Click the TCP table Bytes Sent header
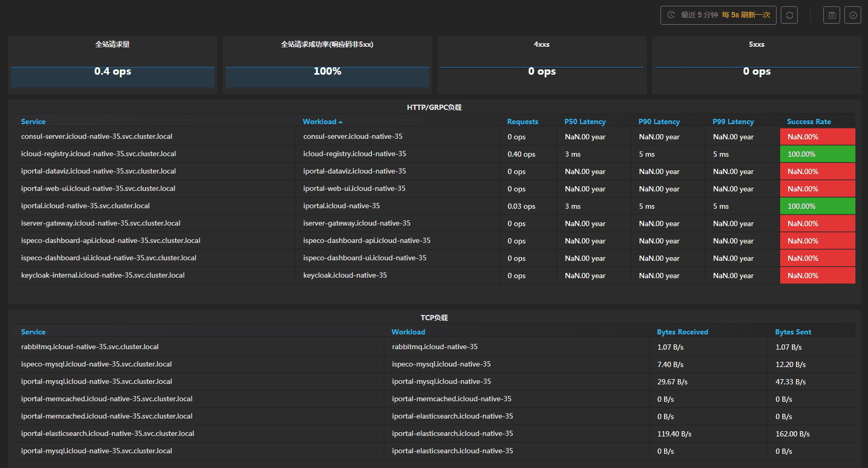Viewport: 868px width, 468px height. tap(793, 332)
